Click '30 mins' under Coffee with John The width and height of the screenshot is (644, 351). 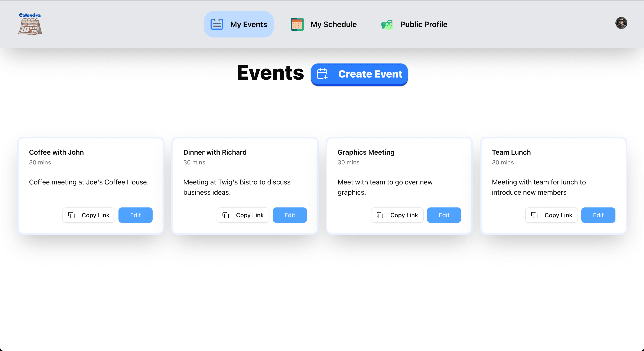coord(40,162)
